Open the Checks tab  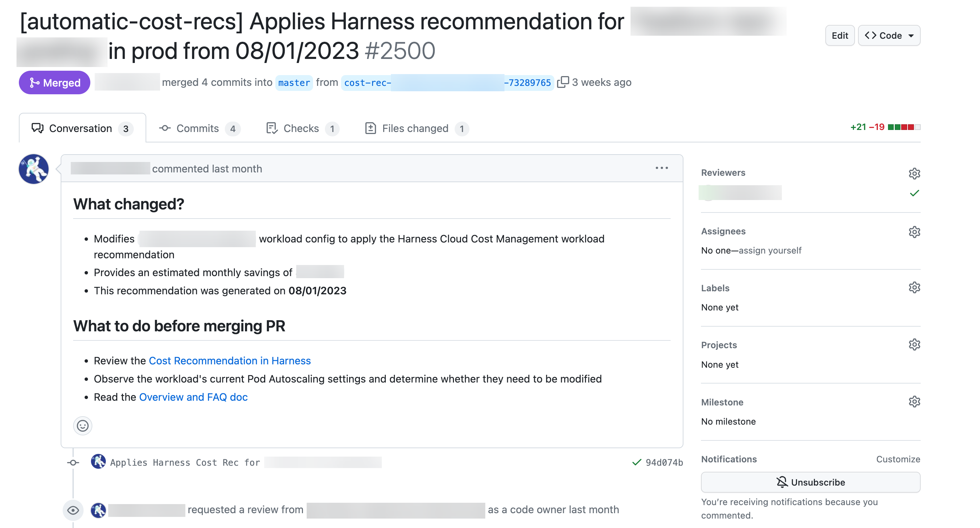coord(301,128)
